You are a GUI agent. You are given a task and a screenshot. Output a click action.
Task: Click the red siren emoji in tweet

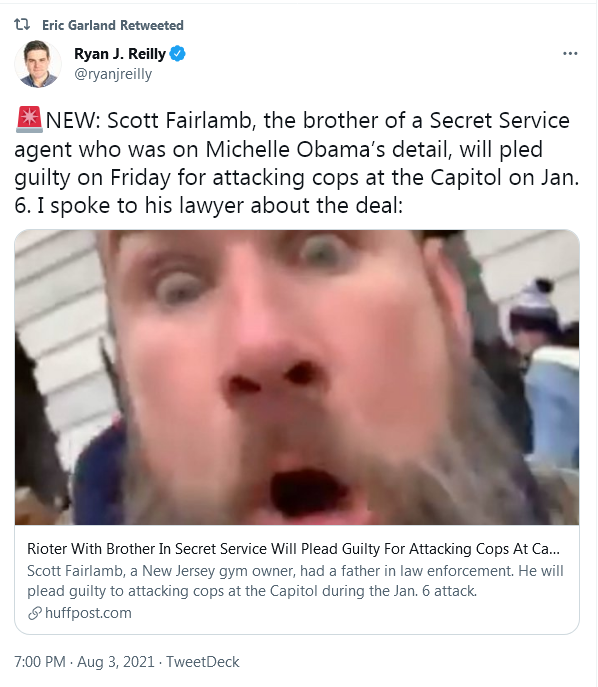(29, 120)
